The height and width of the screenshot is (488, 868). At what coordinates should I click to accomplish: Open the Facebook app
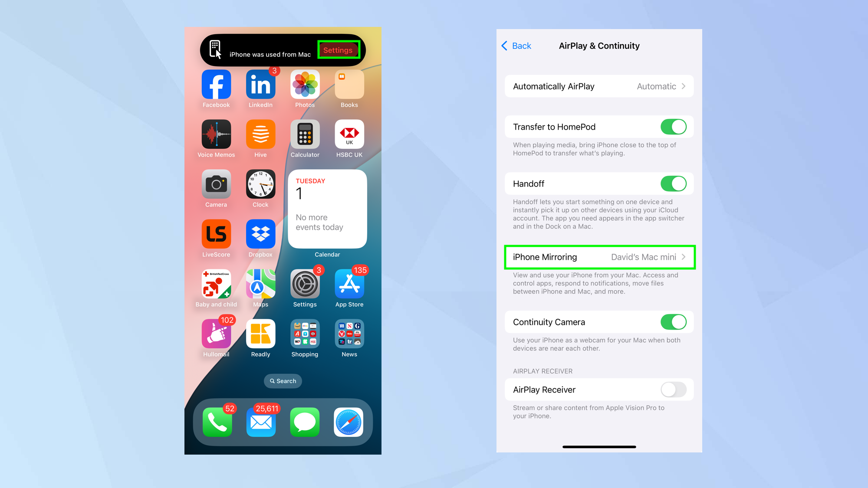[x=217, y=85]
